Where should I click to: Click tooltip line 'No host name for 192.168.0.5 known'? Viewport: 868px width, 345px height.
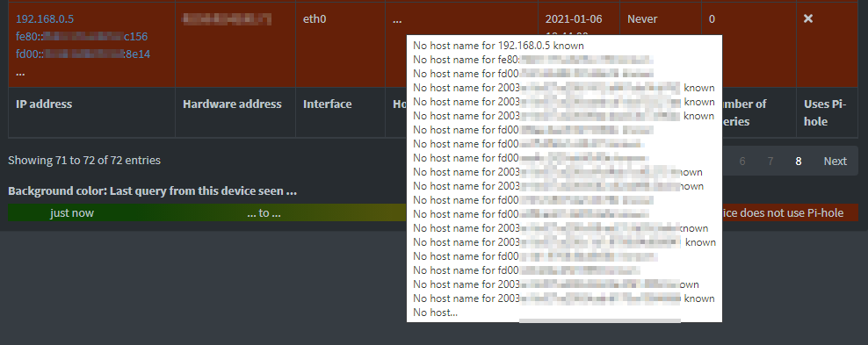point(498,46)
